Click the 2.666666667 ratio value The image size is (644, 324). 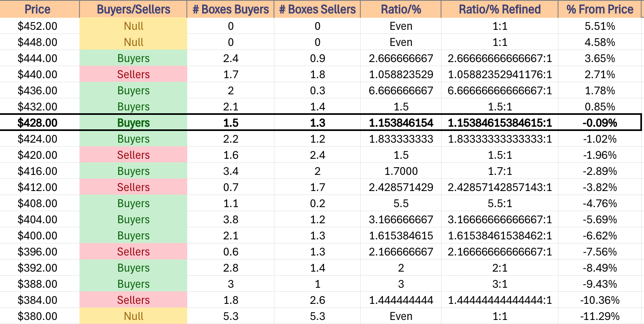pyautogui.click(x=401, y=58)
